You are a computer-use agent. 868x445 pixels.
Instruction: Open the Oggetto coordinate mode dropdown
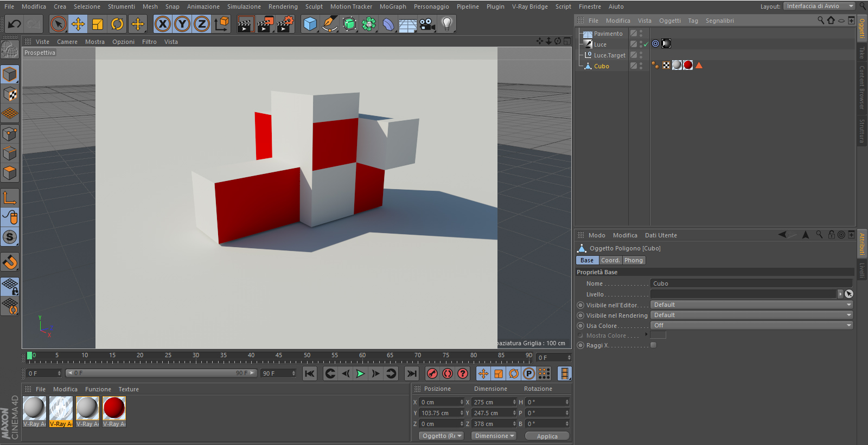tap(441, 436)
